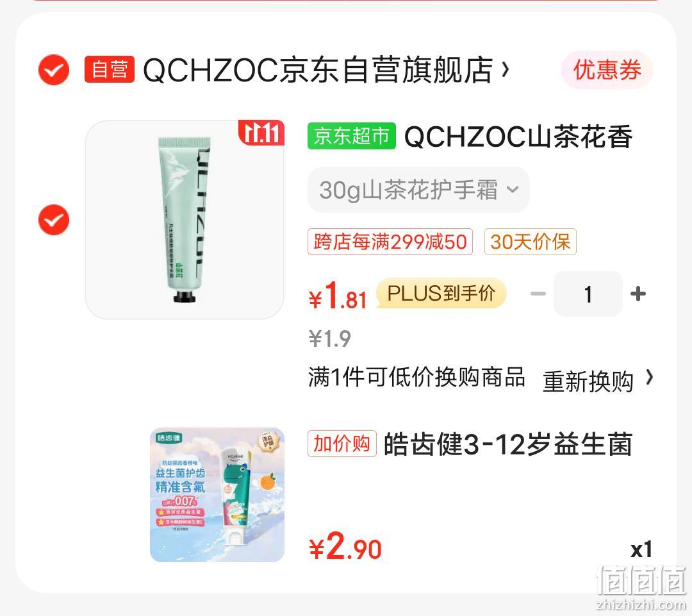Click the quantity field showing 1
The image size is (692, 616).
[588, 294]
